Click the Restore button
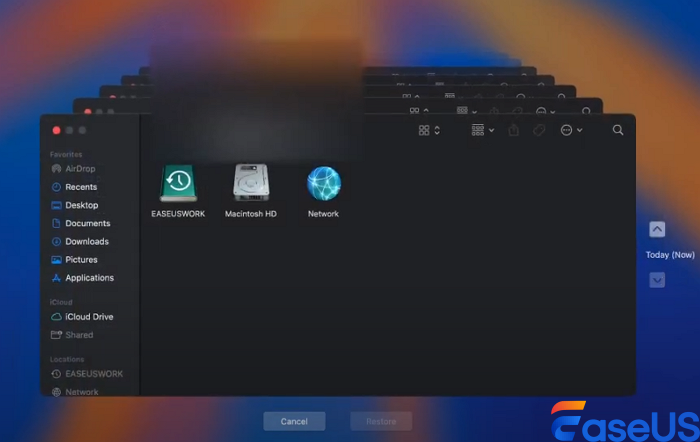This screenshot has height=442, width=700. pos(381,421)
